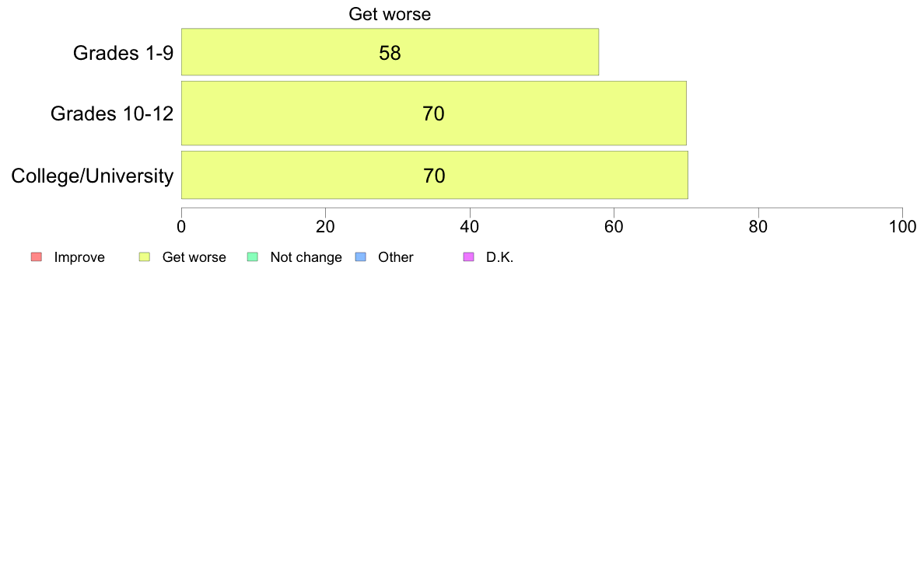Click the 60 tick label on axis
Viewport: 924px width, 572px height.
[x=614, y=227]
